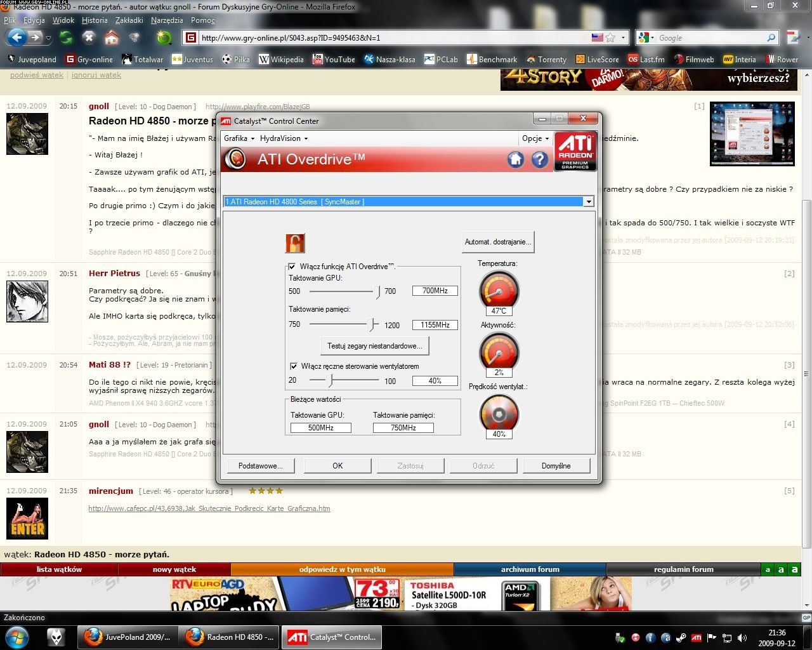The image size is (812, 650).
Task: Open the HydraVision menu
Action: click(x=284, y=138)
